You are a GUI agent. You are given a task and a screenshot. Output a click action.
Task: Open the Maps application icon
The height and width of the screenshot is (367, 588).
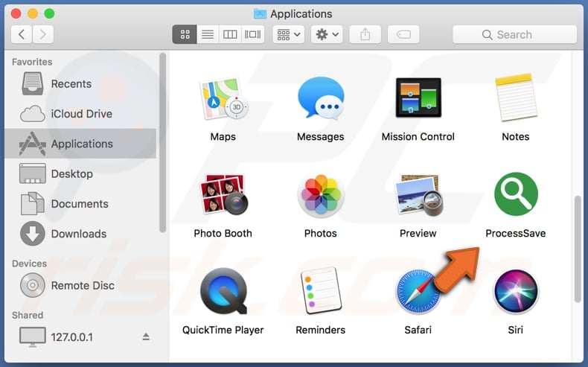tap(223, 98)
